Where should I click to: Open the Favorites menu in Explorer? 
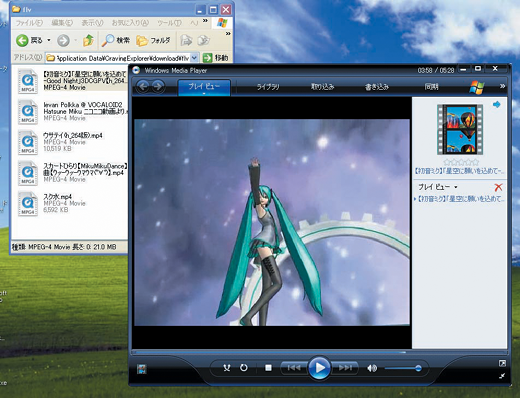(x=130, y=23)
